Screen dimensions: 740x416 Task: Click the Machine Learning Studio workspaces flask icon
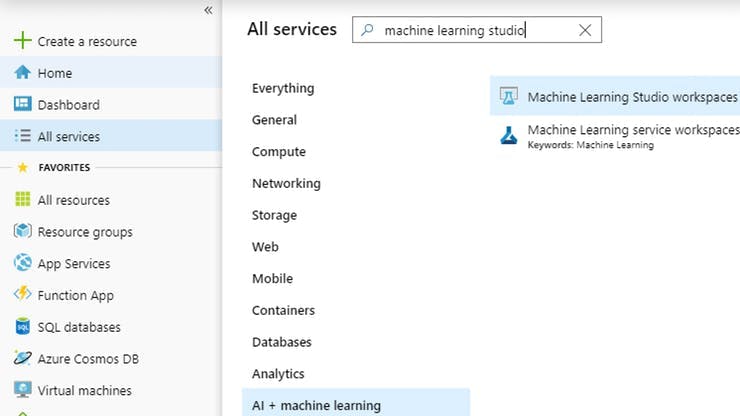[508, 96]
